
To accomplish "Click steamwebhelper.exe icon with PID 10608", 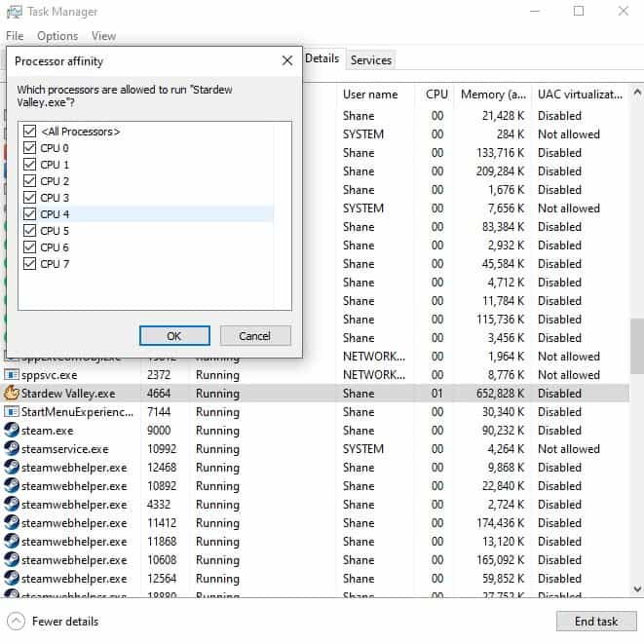I will [x=11, y=559].
